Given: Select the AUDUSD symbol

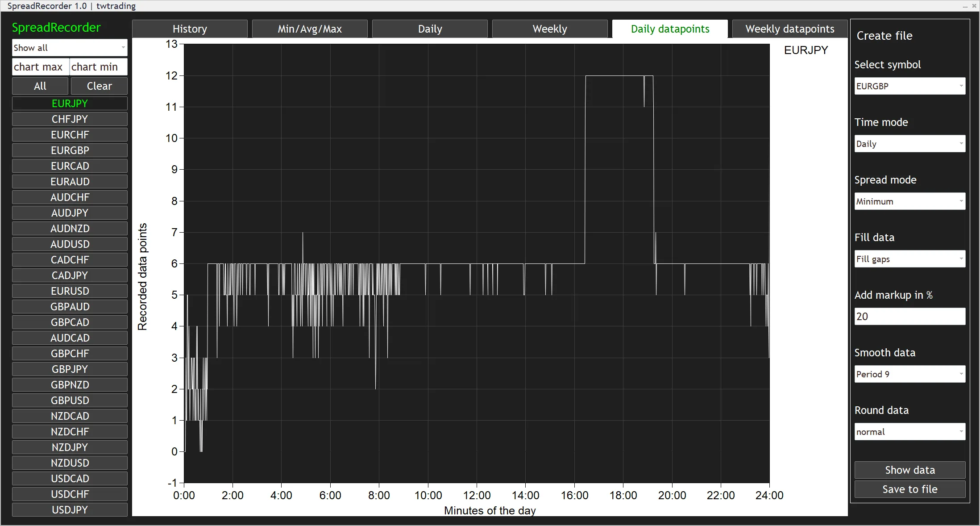Looking at the screenshot, I should (x=70, y=244).
